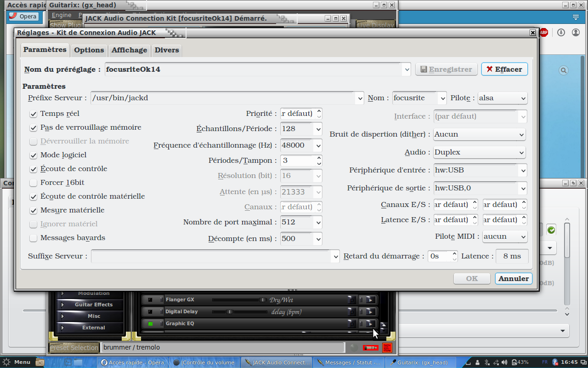Click the blue Bluetooth tray icon
The width and height of the screenshot is (588, 368).
click(555, 362)
